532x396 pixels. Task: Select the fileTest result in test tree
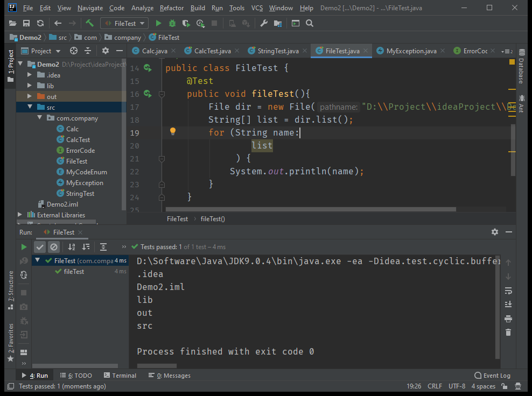(74, 272)
